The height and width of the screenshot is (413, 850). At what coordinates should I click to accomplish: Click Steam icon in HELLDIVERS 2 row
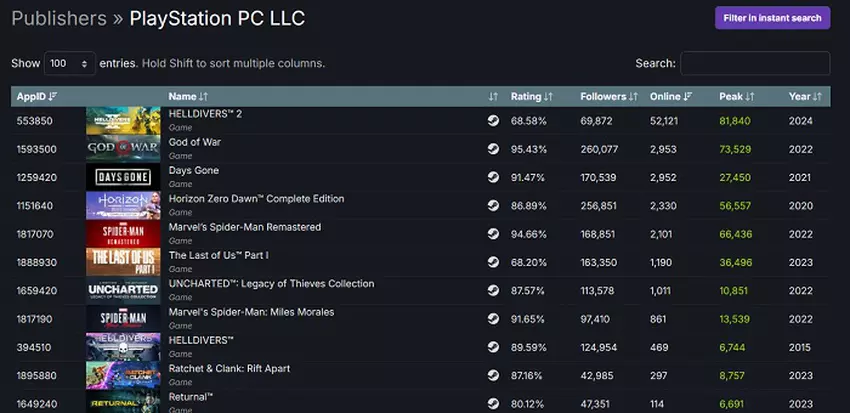click(x=493, y=121)
